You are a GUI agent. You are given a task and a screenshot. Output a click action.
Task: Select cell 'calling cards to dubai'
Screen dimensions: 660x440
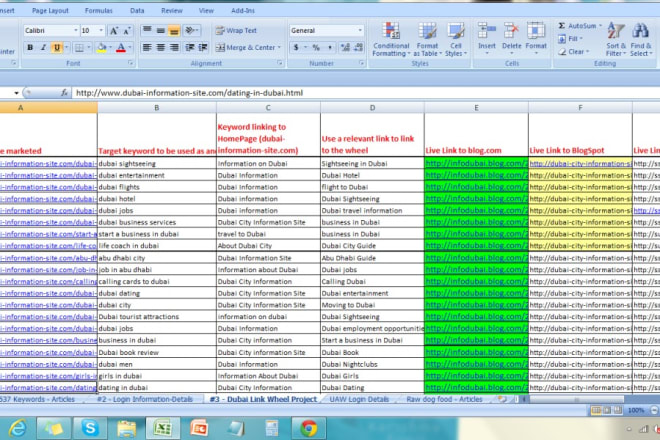click(x=157, y=281)
